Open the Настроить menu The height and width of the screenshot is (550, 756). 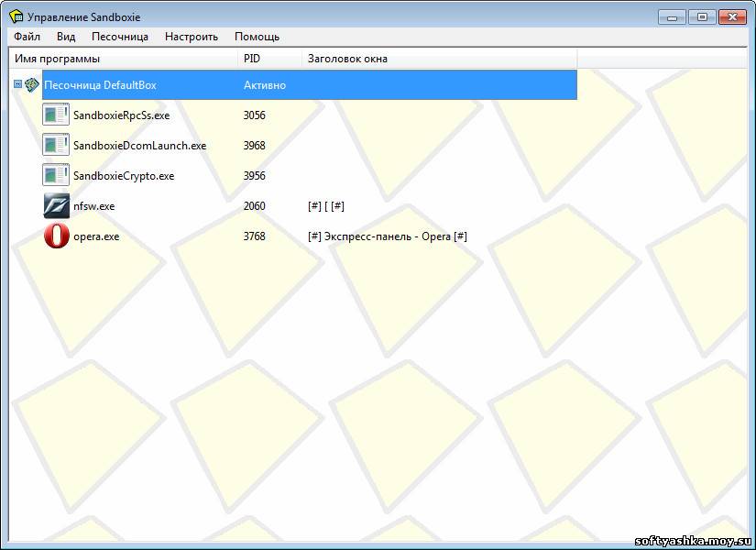click(x=192, y=37)
